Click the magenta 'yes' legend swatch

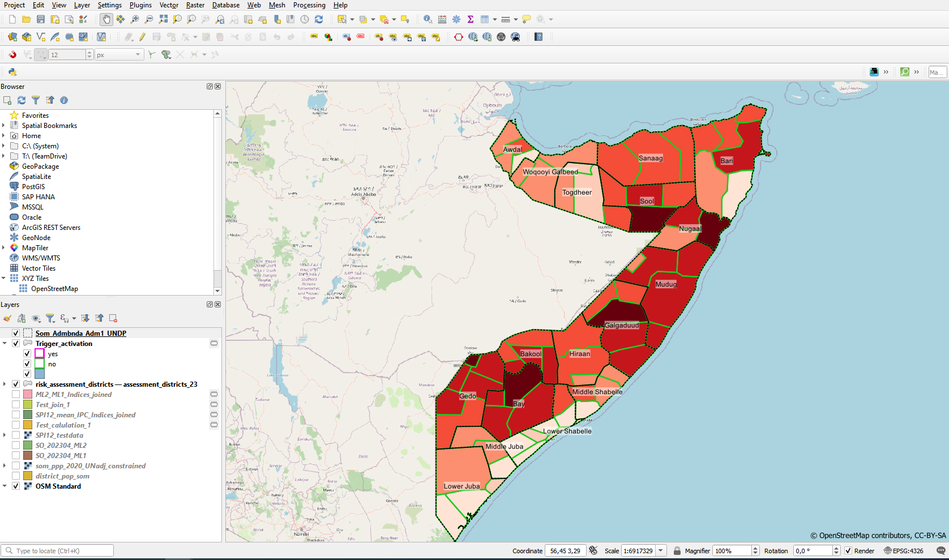pyautogui.click(x=39, y=354)
